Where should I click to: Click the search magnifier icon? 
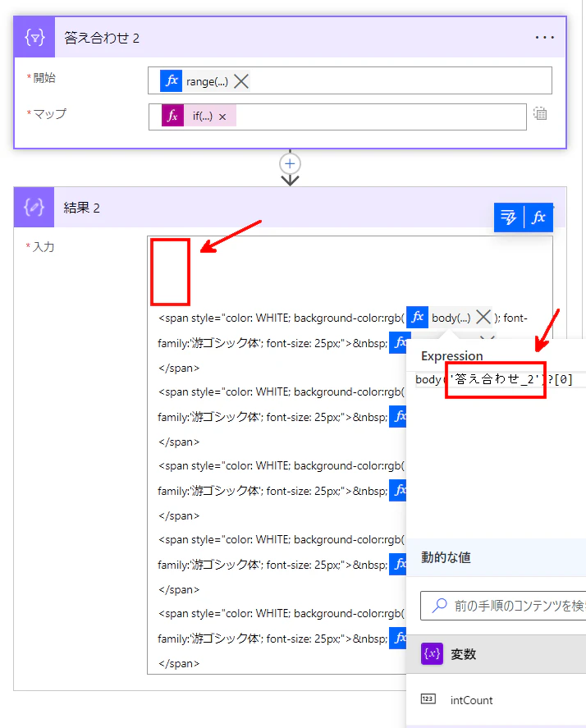[x=439, y=605]
